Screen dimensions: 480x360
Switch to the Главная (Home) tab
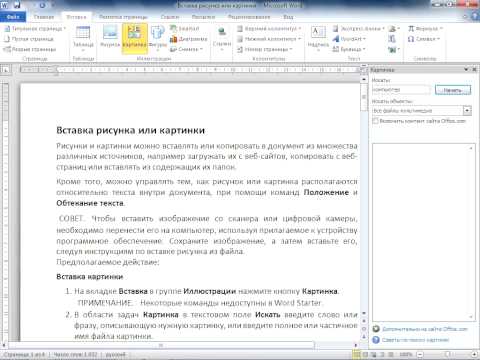click(x=44, y=17)
